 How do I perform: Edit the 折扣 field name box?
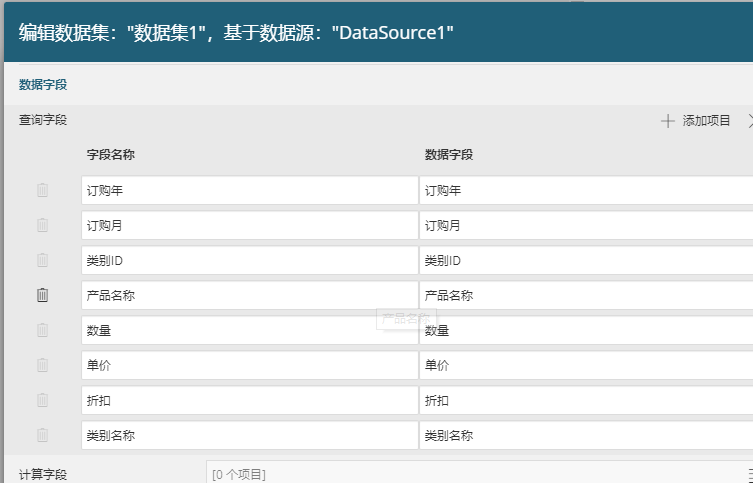249,400
